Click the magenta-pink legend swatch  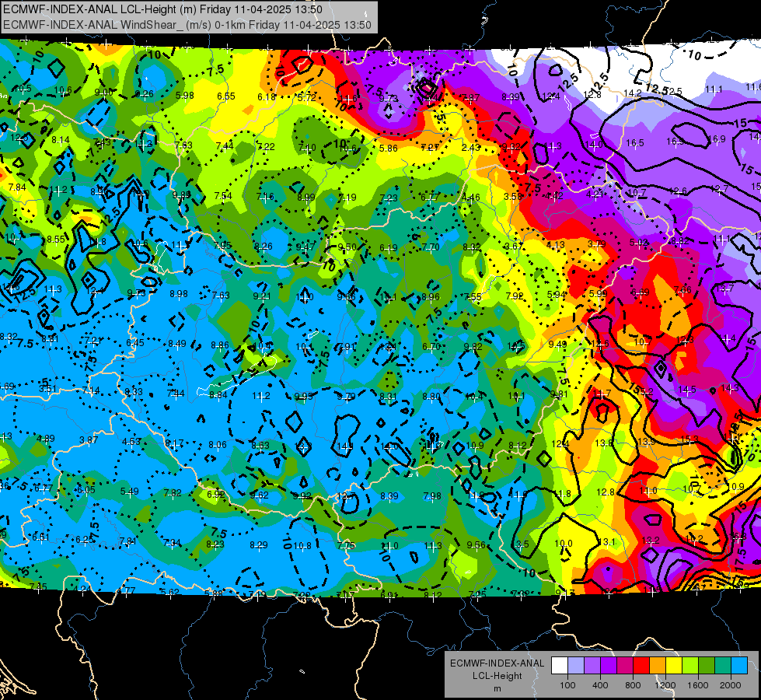[x=625, y=666]
